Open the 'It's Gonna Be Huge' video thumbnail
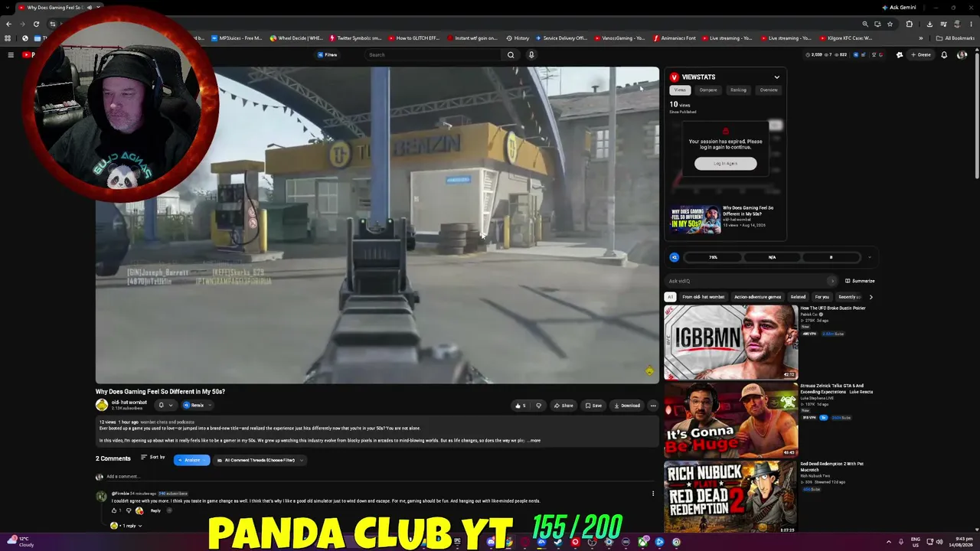980x551 pixels. point(731,420)
